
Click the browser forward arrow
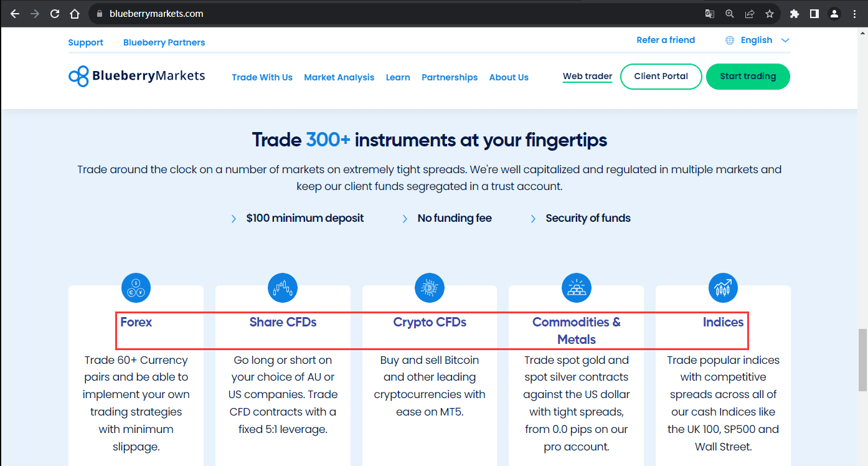coord(35,14)
